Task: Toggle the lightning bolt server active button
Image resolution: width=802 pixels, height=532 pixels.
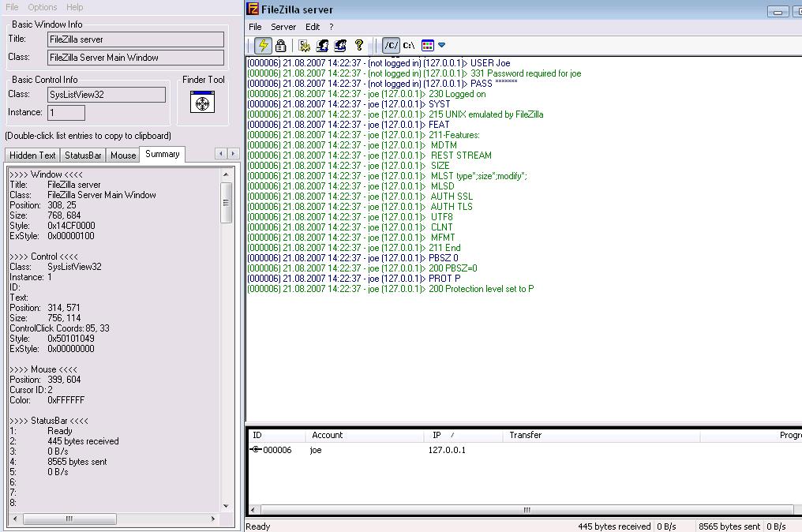Action: 264,46
